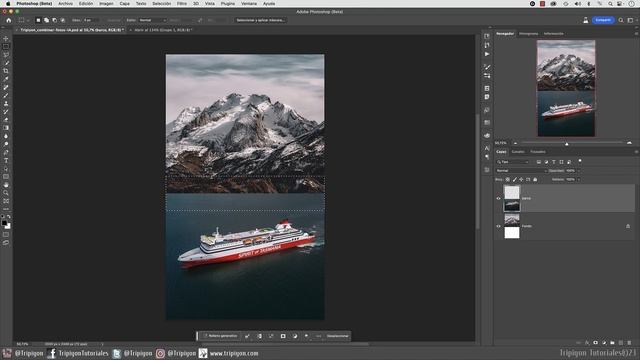Open tool preset picker arrow beside marquee icon
Image resolution: width=640 pixels, height=360 pixels.
[x=28, y=20]
